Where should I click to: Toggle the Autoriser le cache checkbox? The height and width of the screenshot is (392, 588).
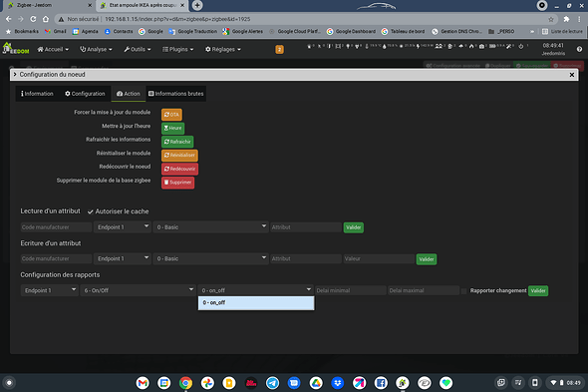point(91,211)
